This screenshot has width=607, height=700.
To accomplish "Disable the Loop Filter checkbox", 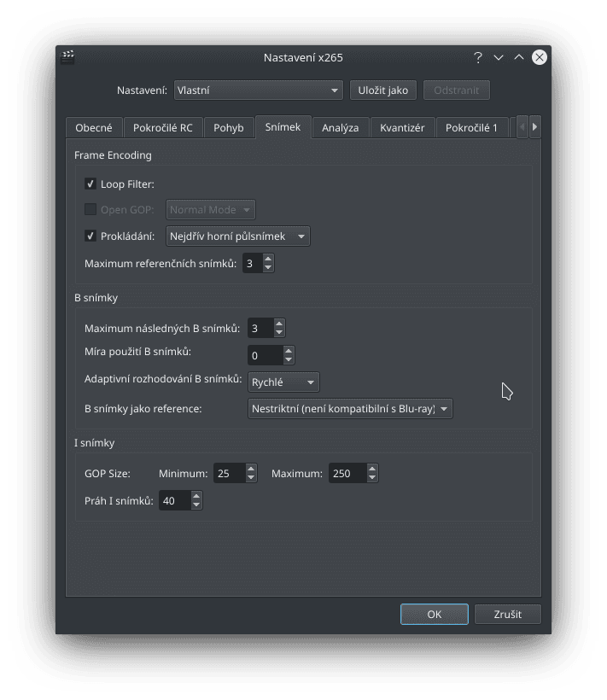I will pyautogui.click(x=90, y=184).
